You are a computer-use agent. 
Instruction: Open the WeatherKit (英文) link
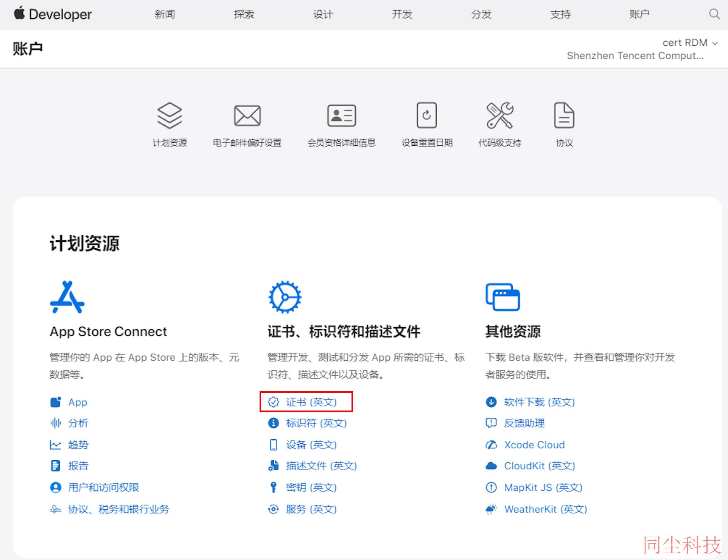coord(546,509)
